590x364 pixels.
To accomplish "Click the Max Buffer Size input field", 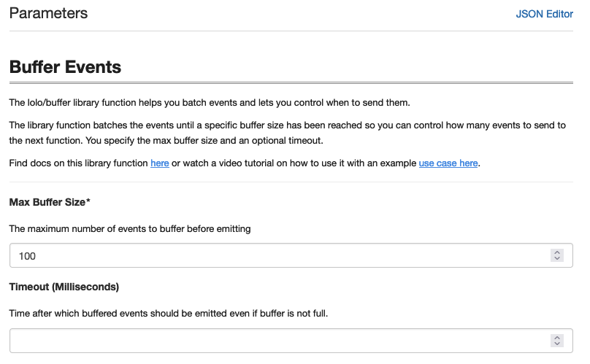I will 291,256.
